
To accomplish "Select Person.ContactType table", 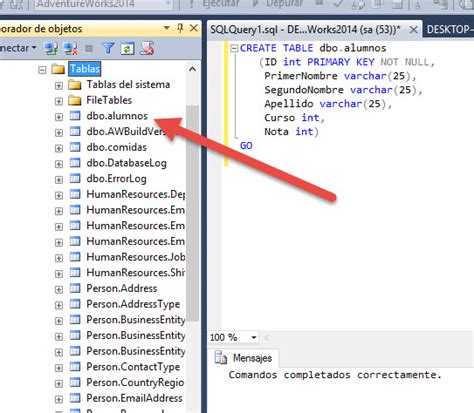I will click(133, 367).
